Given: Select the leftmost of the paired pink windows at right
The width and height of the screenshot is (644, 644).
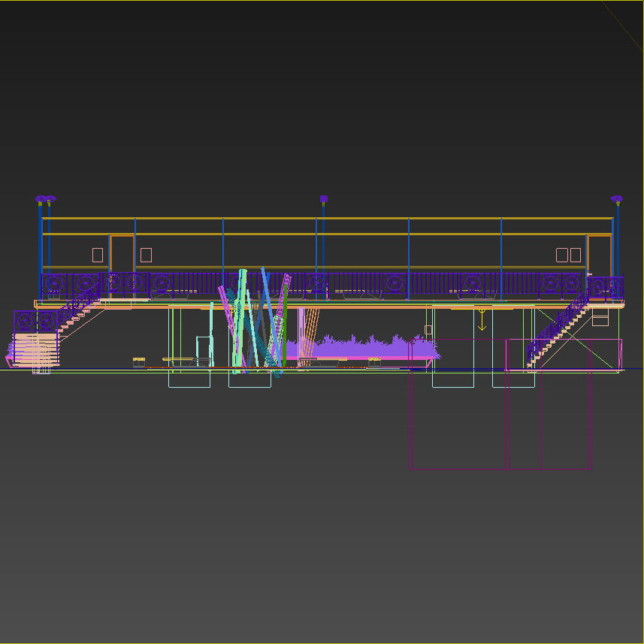Looking at the screenshot, I should point(562,255).
